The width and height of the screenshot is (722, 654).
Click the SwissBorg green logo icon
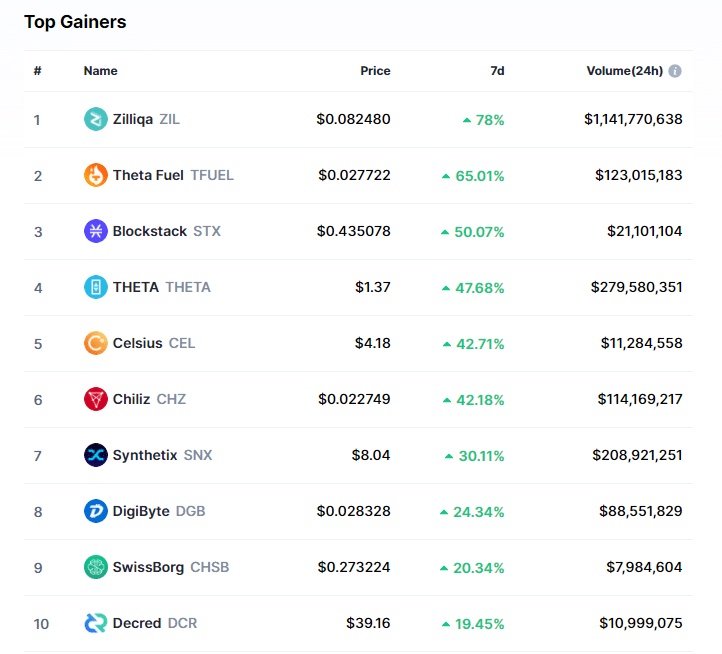point(95,567)
